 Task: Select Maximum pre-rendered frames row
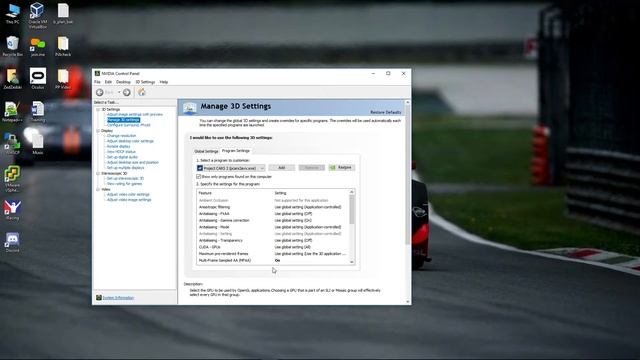[272, 253]
